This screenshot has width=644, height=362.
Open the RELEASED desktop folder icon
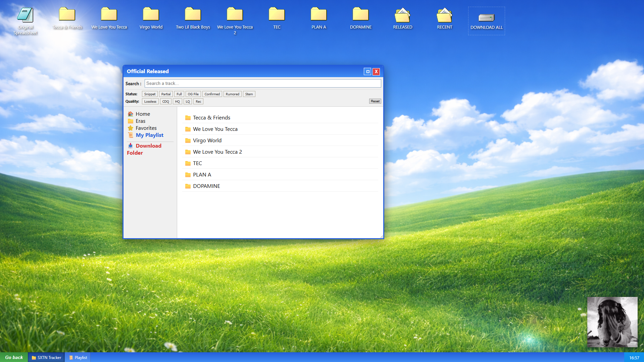[x=402, y=15]
